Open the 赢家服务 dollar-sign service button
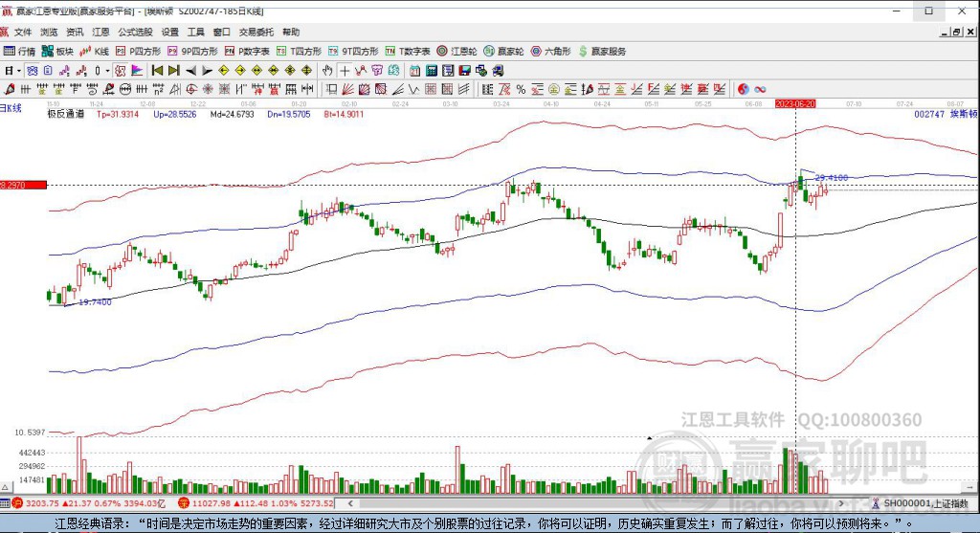 603,51
